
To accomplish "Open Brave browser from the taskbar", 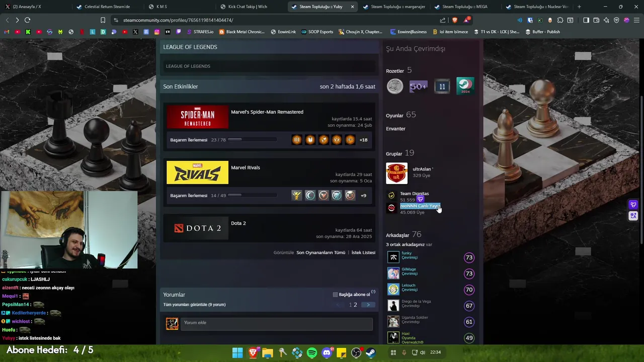I will [253, 352].
